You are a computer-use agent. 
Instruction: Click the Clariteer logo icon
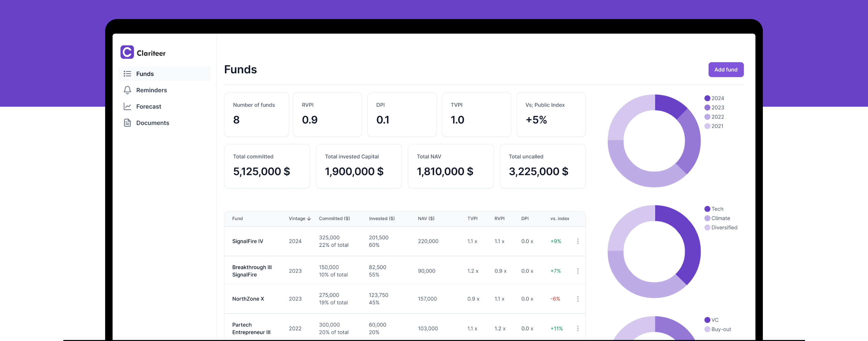tap(127, 52)
